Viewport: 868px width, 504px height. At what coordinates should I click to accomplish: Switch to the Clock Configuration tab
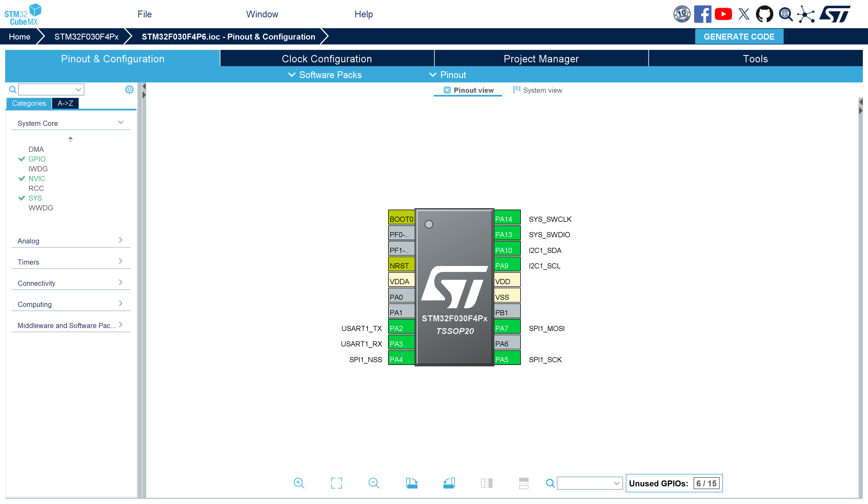point(327,59)
